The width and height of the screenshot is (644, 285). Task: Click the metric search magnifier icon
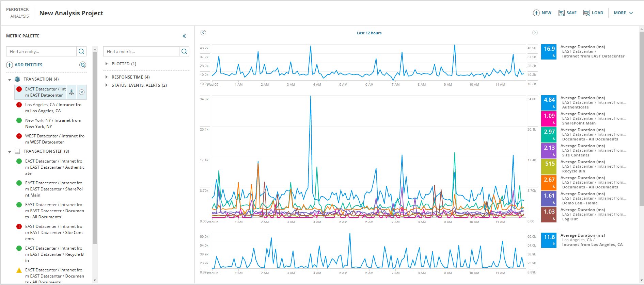184,51
